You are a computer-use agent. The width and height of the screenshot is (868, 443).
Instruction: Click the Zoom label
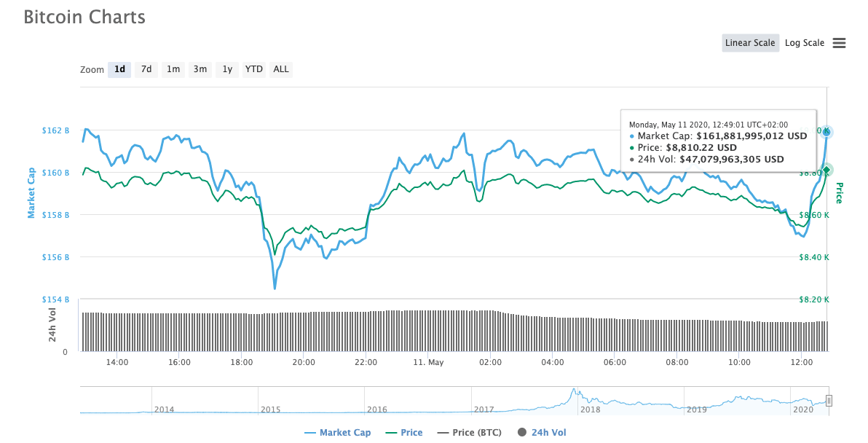click(x=92, y=70)
